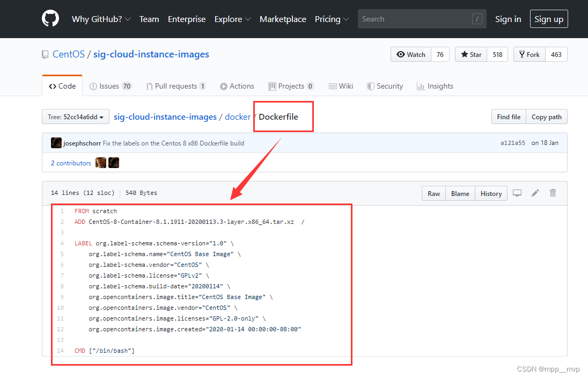Image resolution: width=588 pixels, height=378 pixels.
Task: Go to the Team page
Action: (149, 19)
